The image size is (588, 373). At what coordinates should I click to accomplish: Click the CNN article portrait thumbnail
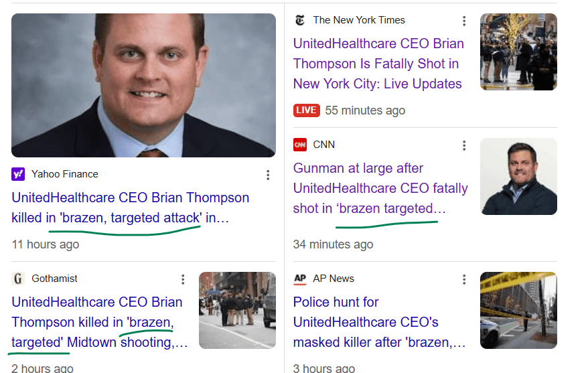(x=518, y=176)
